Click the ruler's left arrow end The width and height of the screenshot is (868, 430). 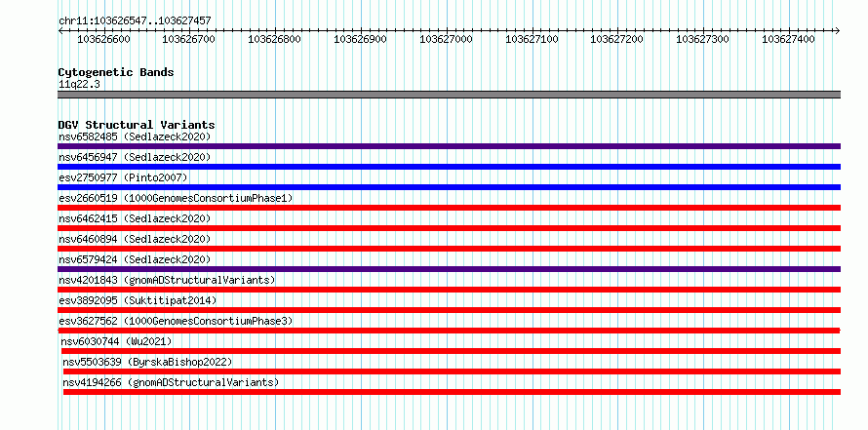point(60,31)
